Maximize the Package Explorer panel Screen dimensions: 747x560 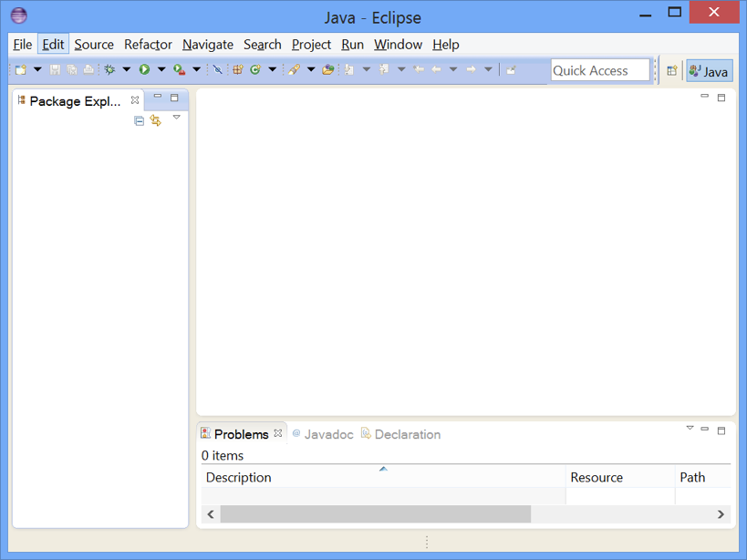point(174,98)
